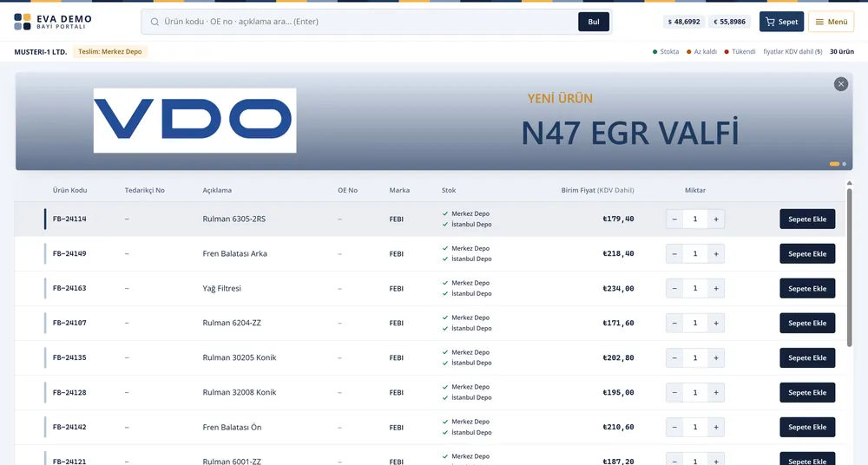Click the VDO logo banner image
This screenshot has height=465, width=868.
point(194,120)
